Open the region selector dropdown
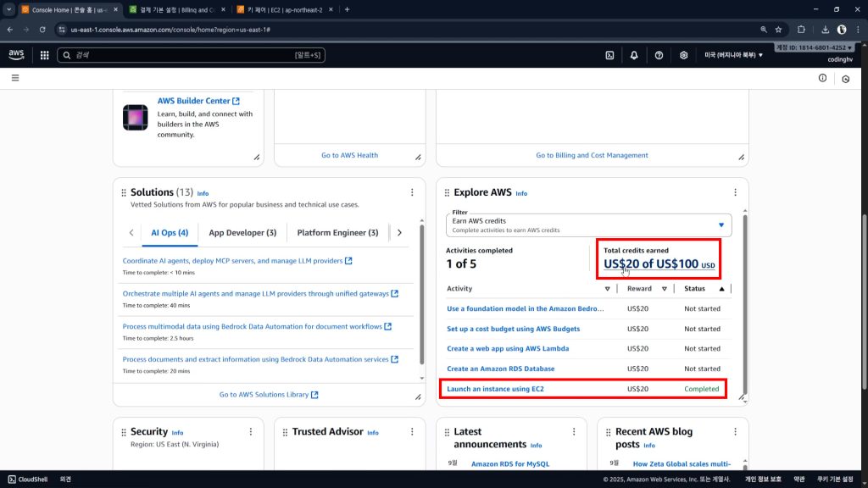Viewport: 868px width, 488px height. point(733,55)
